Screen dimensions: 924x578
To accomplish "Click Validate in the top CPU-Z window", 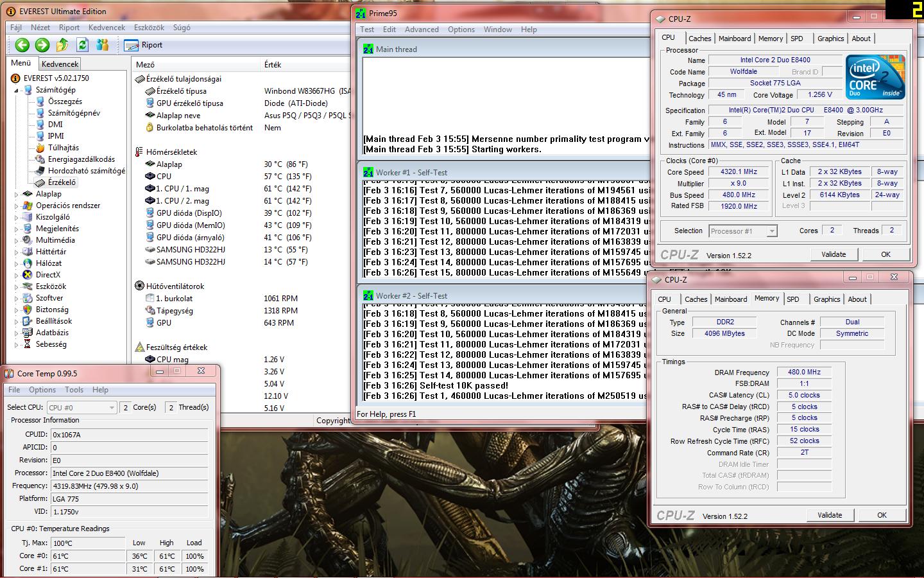I will click(834, 254).
